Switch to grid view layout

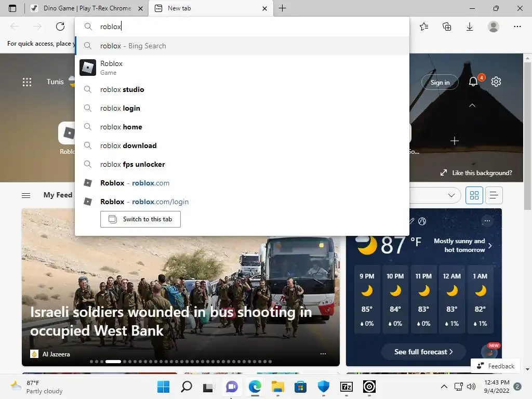tap(474, 195)
